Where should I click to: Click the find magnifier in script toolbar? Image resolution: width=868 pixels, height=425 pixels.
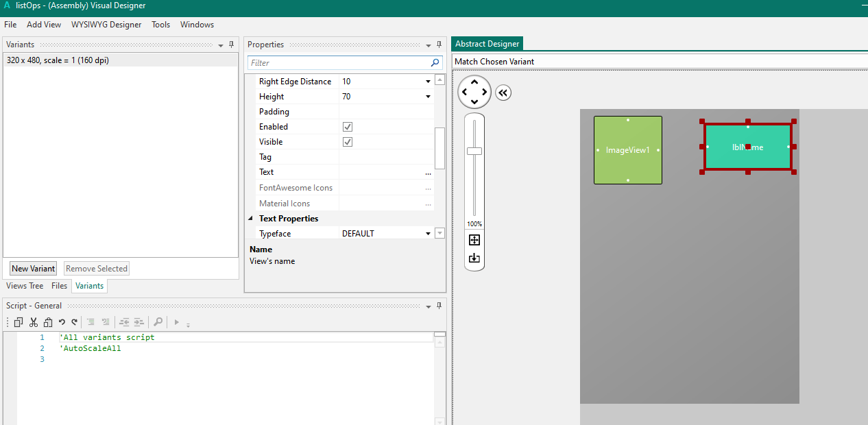[158, 322]
